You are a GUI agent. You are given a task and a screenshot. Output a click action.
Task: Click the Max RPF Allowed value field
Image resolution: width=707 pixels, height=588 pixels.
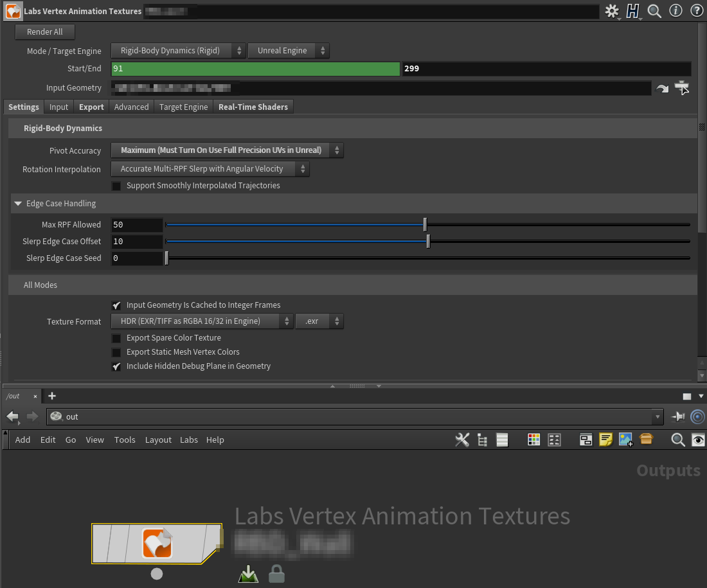(137, 224)
